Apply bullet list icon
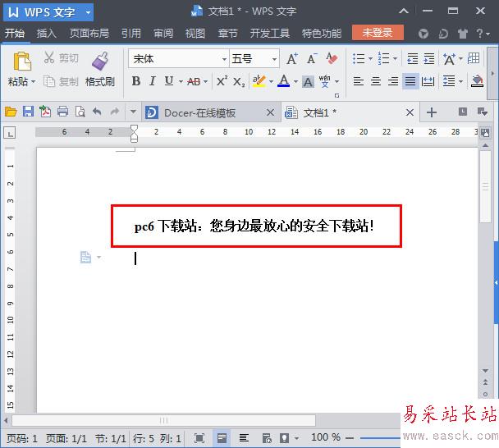The width and height of the screenshot is (499, 448). 359,59
